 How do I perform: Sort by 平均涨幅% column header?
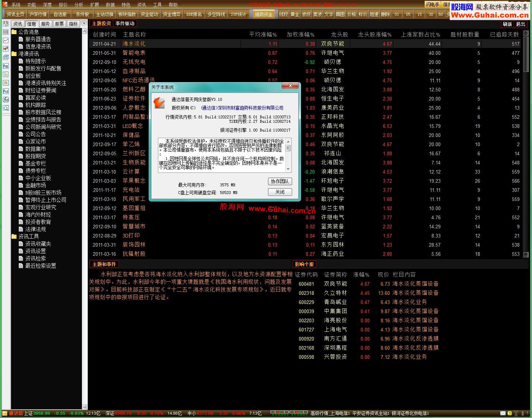[x=263, y=34]
